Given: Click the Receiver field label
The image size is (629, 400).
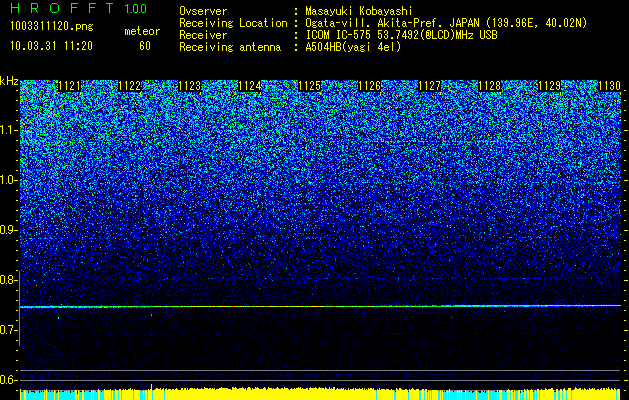Looking at the screenshot, I should (x=203, y=35).
